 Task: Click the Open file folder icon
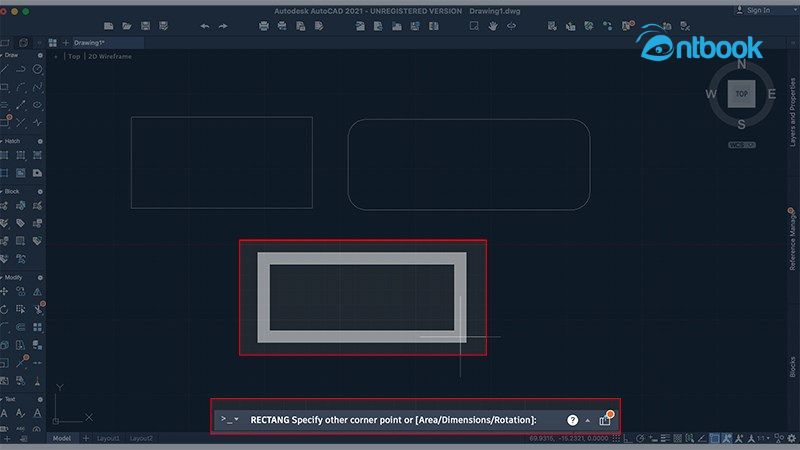coord(127,26)
